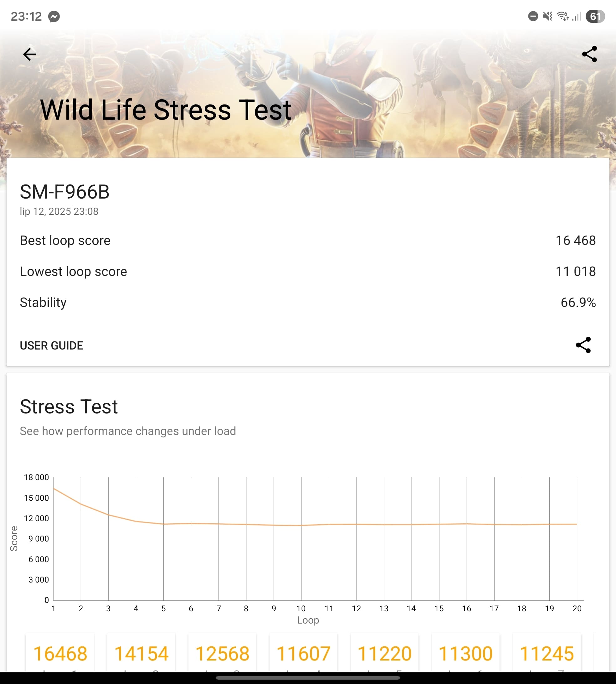Select loop score card 11245

tap(547, 652)
